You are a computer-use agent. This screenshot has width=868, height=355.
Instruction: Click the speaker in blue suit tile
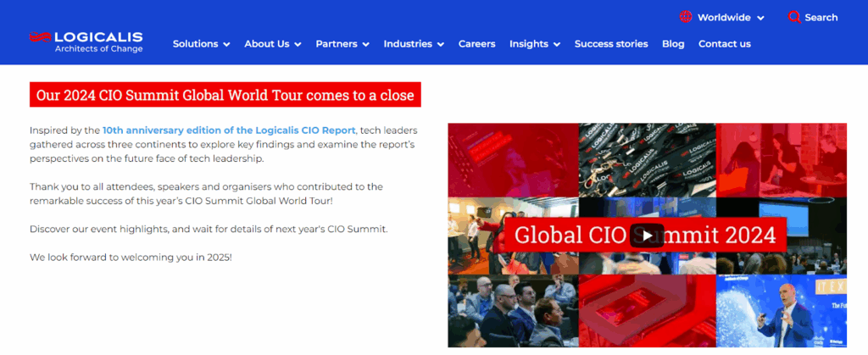782,311
